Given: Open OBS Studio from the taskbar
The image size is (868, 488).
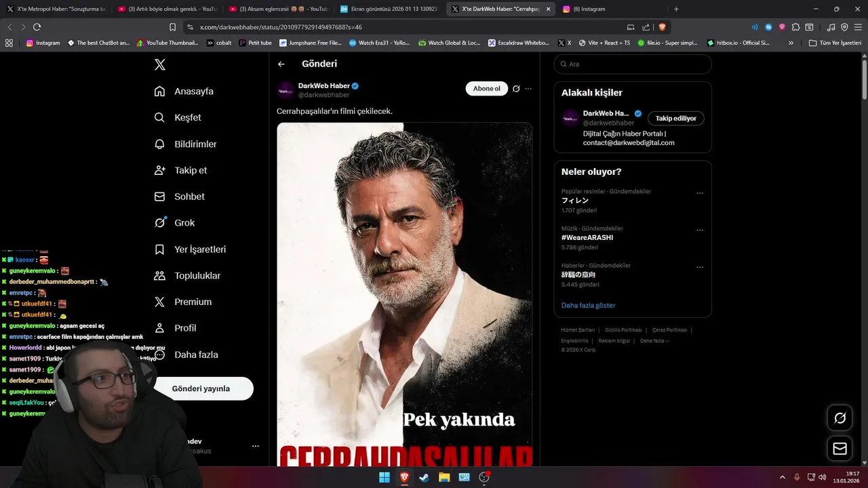Looking at the screenshot, I should [x=484, y=477].
